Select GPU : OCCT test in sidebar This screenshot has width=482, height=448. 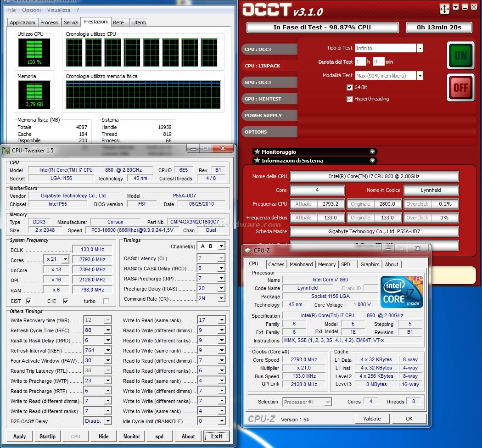(269, 83)
